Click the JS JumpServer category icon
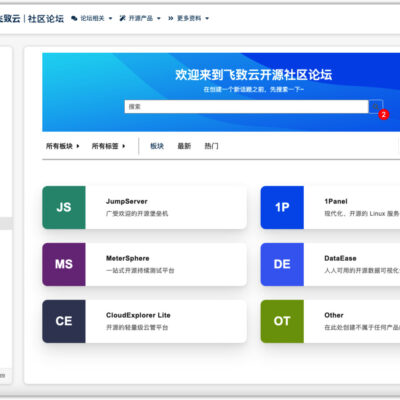The image size is (400, 400). (x=64, y=207)
